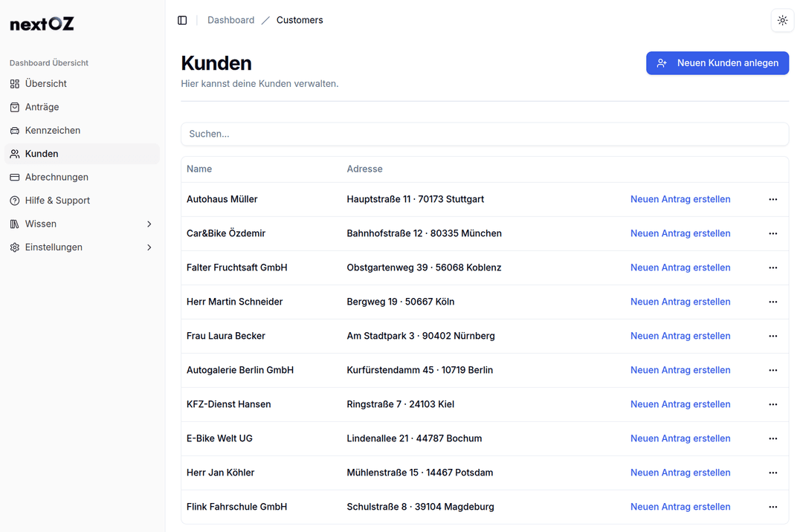Click Neuen Kunden anlegen
This screenshot has width=803, height=532.
[x=717, y=63]
